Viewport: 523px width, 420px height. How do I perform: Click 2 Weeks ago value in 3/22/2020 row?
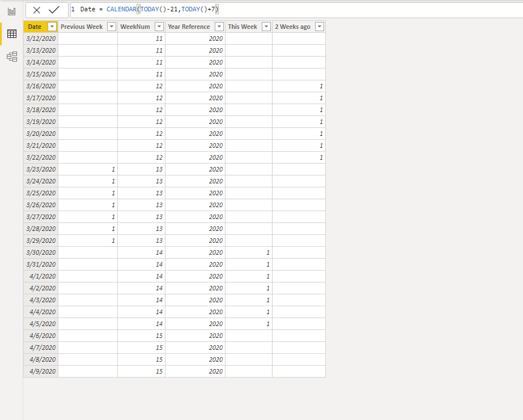(x=299, y=157)
